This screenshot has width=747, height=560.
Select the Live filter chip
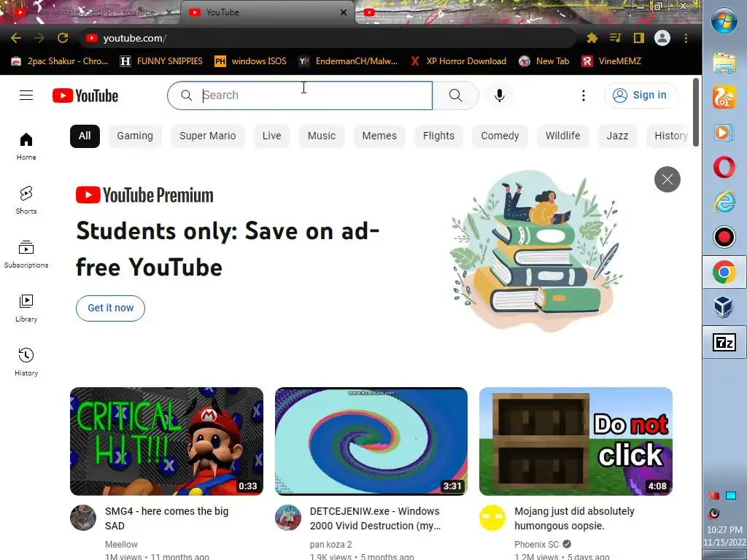(x=271, y=136)
